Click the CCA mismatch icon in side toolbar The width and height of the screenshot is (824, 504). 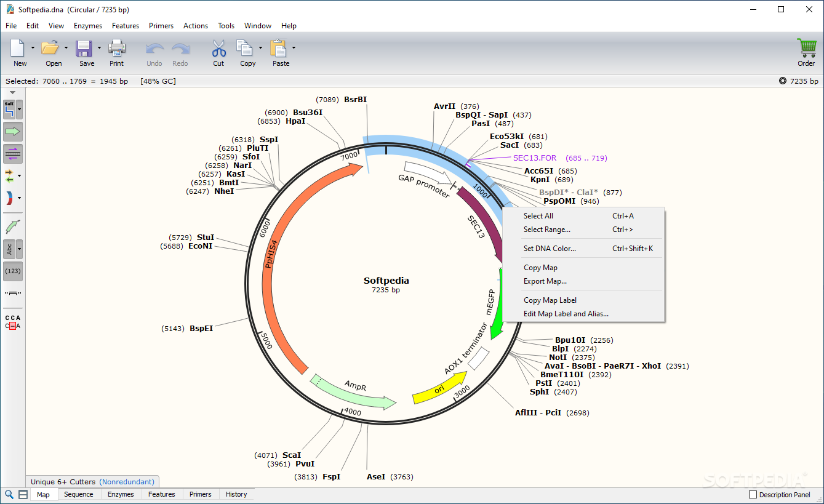click(x=13, y=322)
